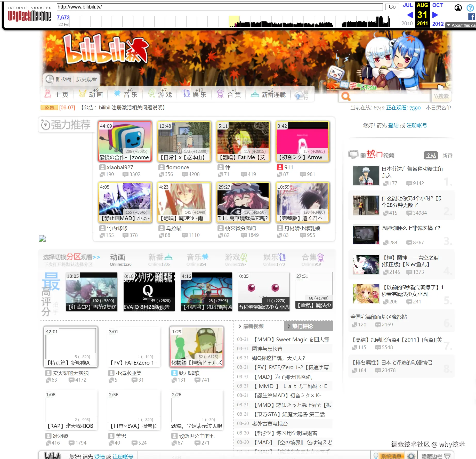This screenshot has height=459, width=476.
Task: Toggle the 隐藏边栏 sidebar option
Action: tap(436, 456)
